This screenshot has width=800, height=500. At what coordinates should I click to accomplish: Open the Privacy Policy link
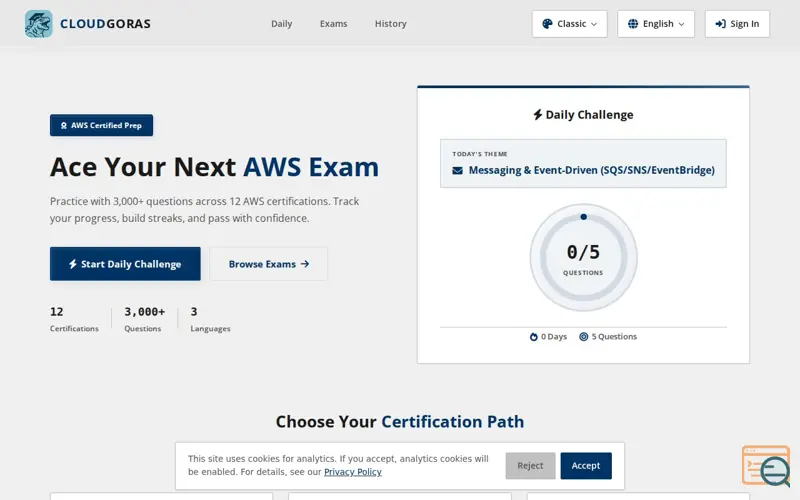(x=353, y=472)
